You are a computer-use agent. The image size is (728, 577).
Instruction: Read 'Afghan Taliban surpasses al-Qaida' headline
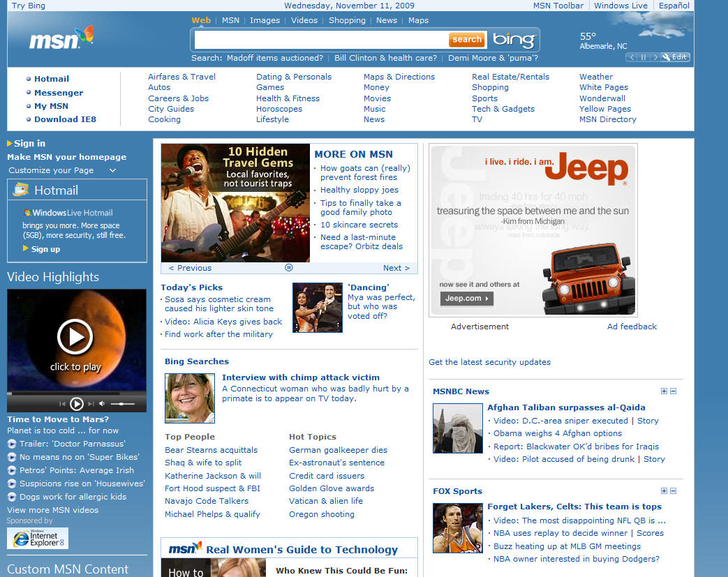pos(566,407)
